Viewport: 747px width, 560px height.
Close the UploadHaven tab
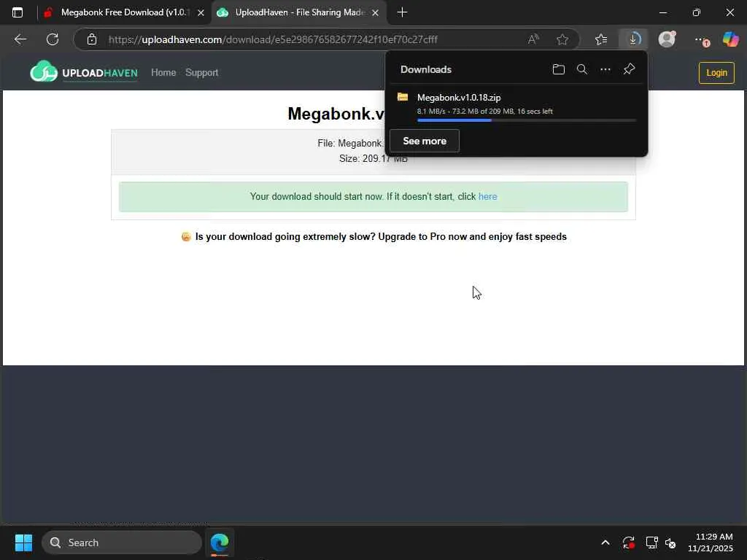[376, 13]
